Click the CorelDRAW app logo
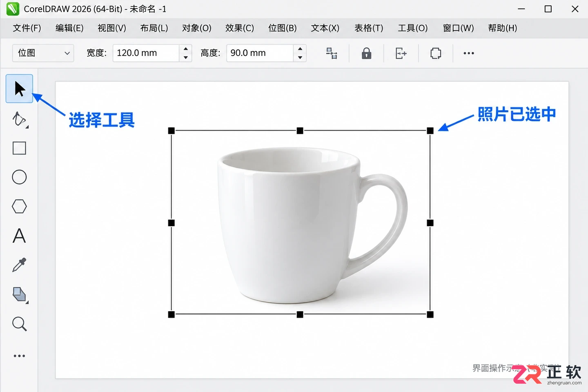This screenshot has height=392, width=588. coord(13,9)
